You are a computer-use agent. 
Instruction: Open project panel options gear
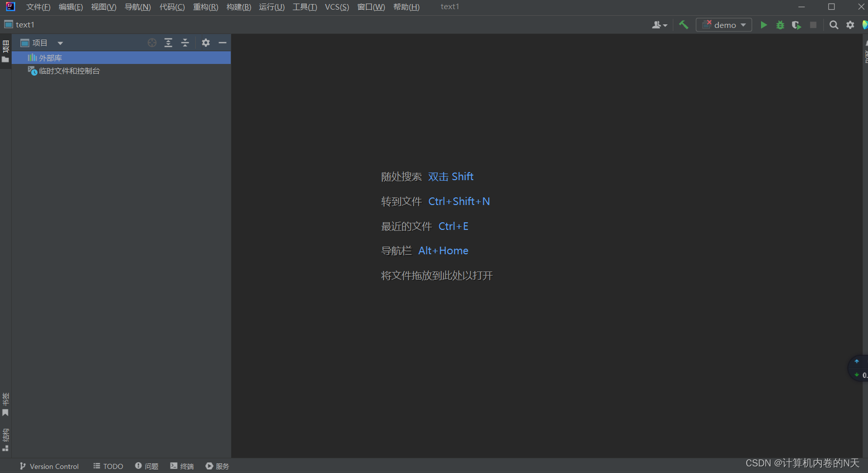[206, 43]
